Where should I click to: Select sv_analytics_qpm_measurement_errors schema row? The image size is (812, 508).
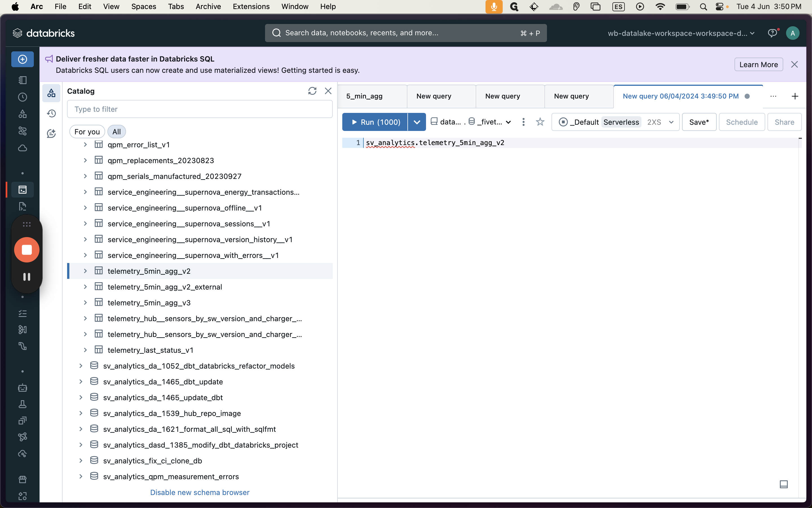pyautogui.click(x=200, y=476)
